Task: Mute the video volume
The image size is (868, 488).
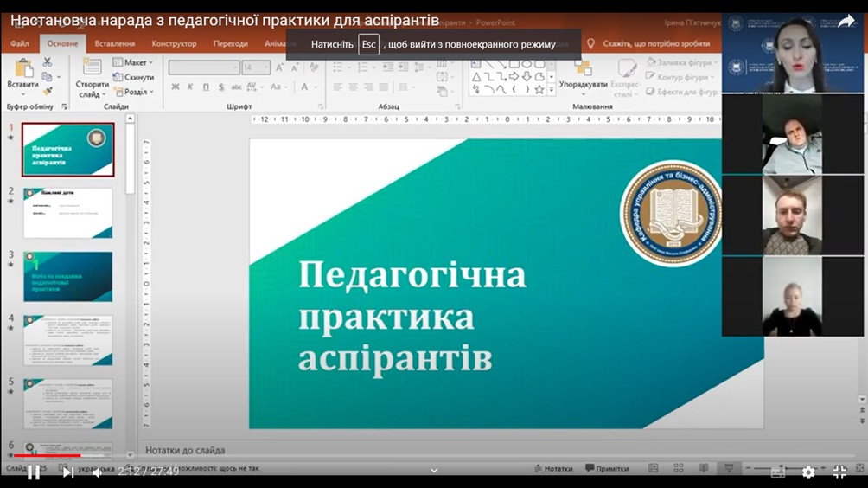Action: (98, 472)
